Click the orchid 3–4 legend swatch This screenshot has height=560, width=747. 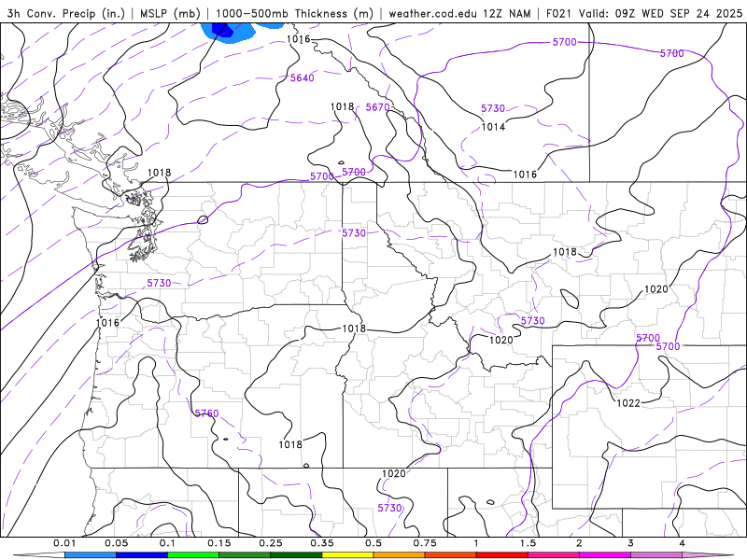tap(656, 555)
